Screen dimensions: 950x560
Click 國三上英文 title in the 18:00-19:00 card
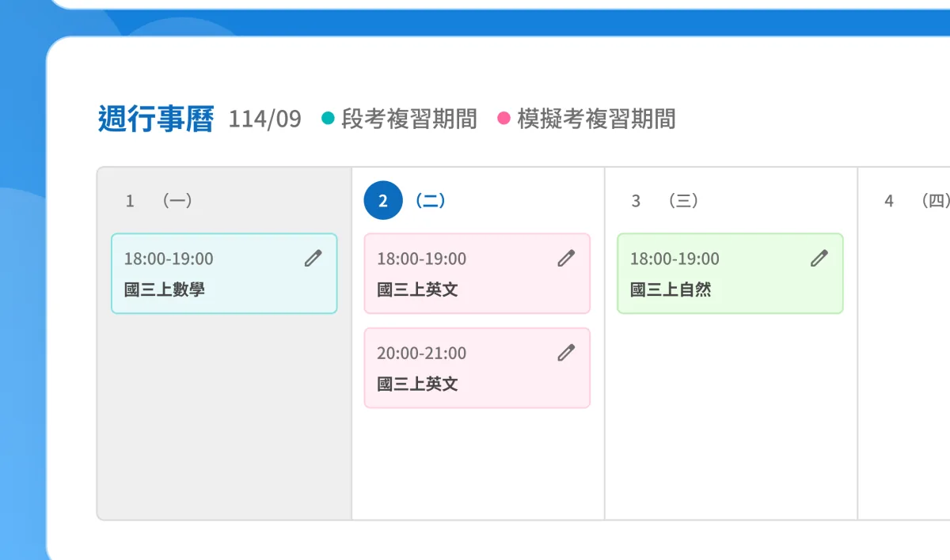pyautogui.click(x=417, y=289)
